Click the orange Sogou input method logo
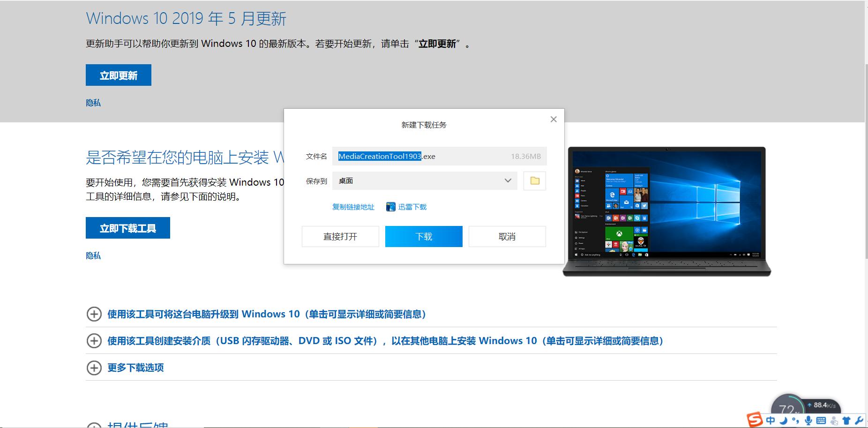The width and height of the screenshot is (868, 428). pyautogui.click(x=755, y=420)
